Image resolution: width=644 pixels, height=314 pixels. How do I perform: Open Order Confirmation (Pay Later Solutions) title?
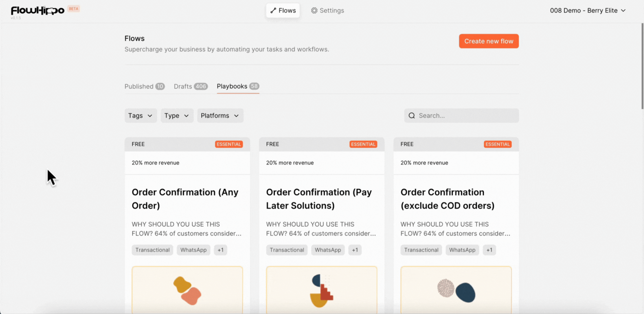click(x=319, y=199)
